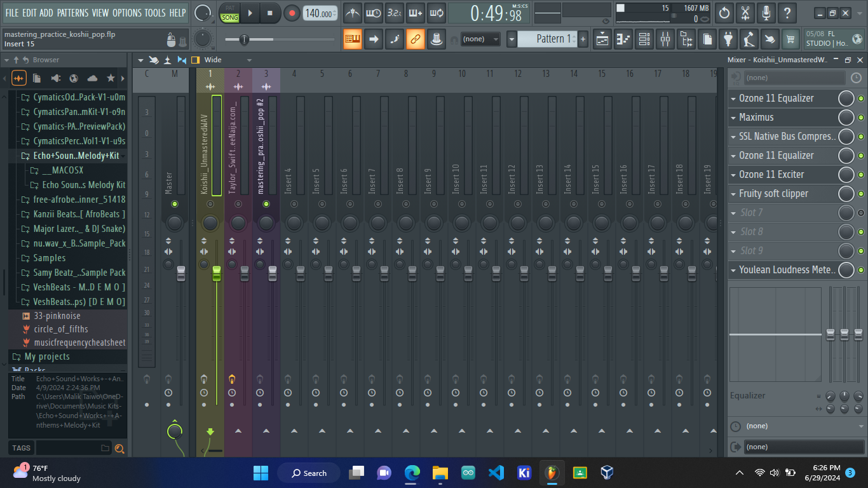Switch the PAT/SONG mode toggle

(x=230, y=13)
